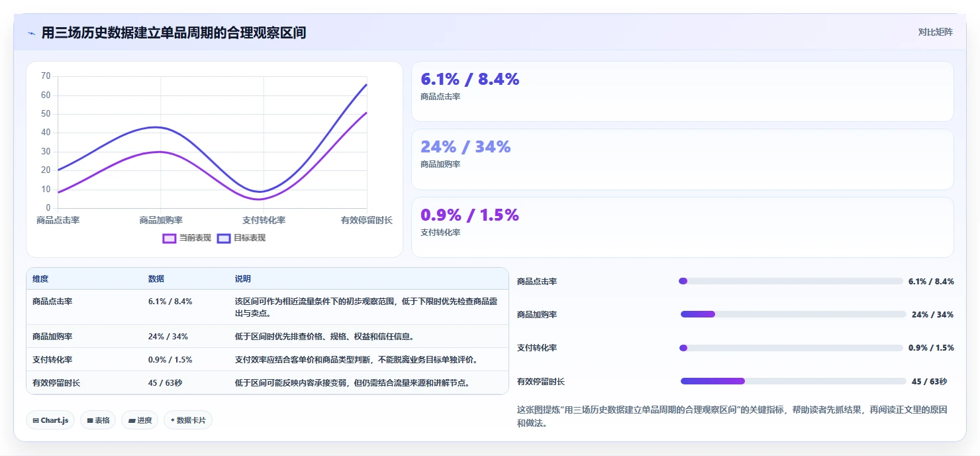Click the 商品点击率 progress bar
The height and width of the screenshot is (456, 980).
click(x=791, y=281)
